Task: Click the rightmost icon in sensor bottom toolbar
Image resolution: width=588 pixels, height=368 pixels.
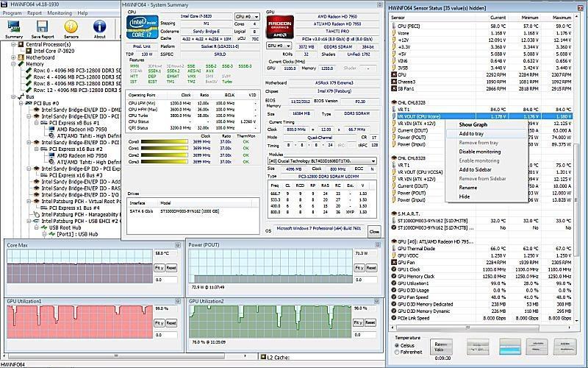Action: pyautogui.click(x=564, y=347)
